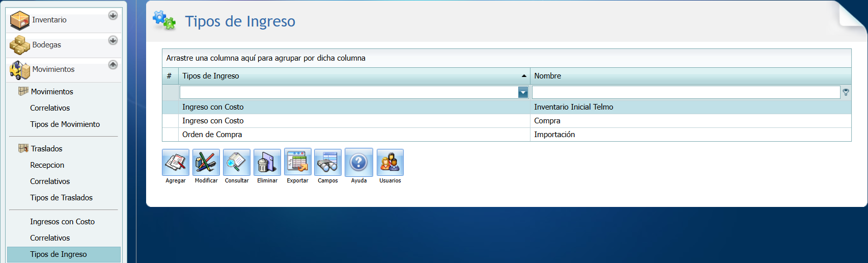Click Ingreso con Costo in Compra row
The width and height of the screenshot is (868, 263).
coord(354,121)
